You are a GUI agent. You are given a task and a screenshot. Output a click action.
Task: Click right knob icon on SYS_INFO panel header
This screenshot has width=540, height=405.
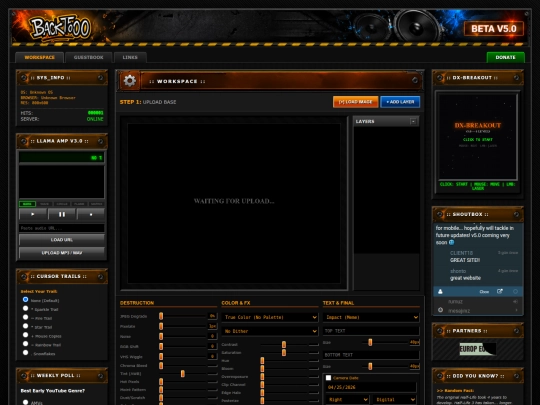(100, 78)
